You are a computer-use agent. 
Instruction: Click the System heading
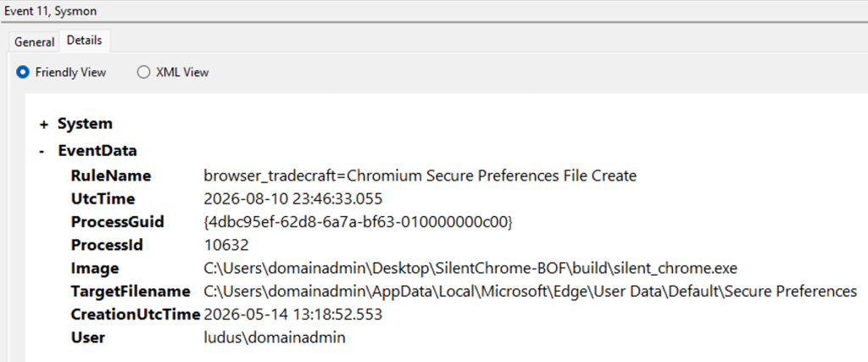tap(86, 124)
